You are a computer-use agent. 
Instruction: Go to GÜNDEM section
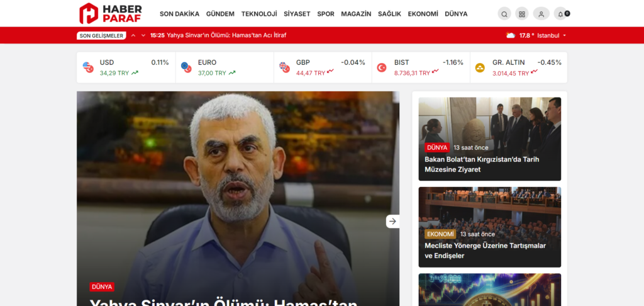[x=220, y=14]
